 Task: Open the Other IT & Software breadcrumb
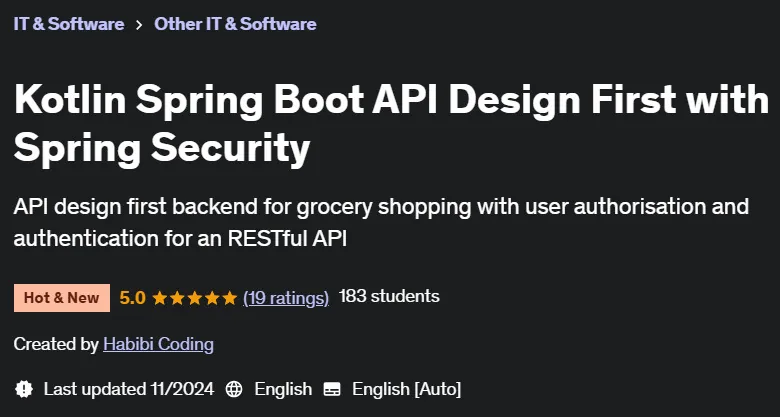pyautogui.click(x=235, y=24)
